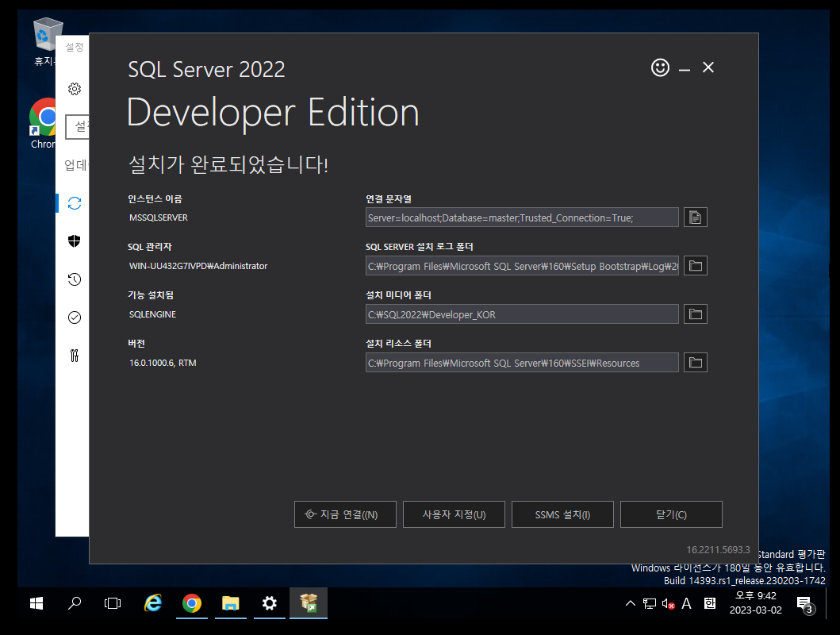840x635 pixels.
Task: Open the Recovery history icon in Settings
Action: 75,279
